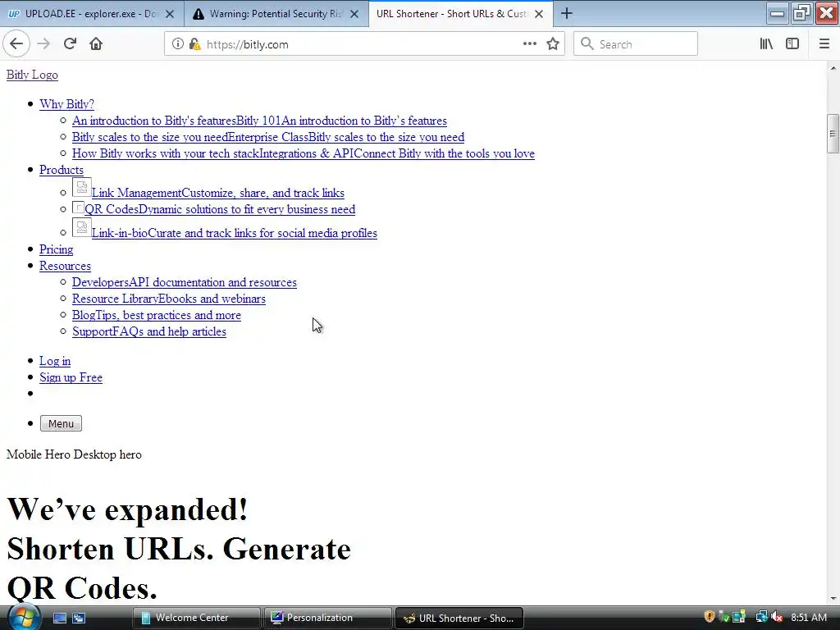Switch to Personalization in the taskbar

pos(328,618)
